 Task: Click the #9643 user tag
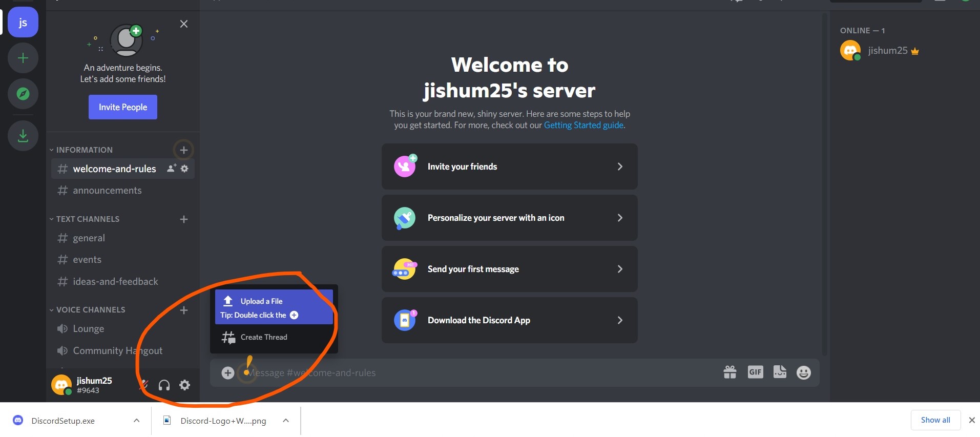point(88,390)
